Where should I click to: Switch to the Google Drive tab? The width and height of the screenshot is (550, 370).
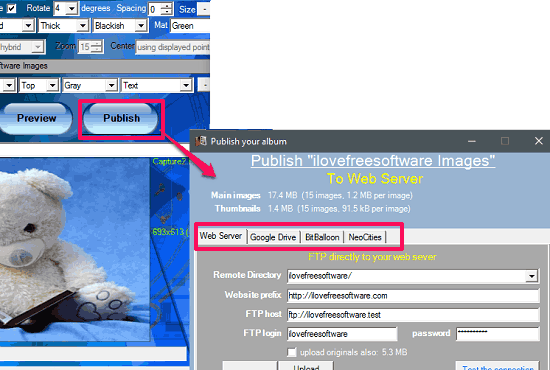pos(273,237)
